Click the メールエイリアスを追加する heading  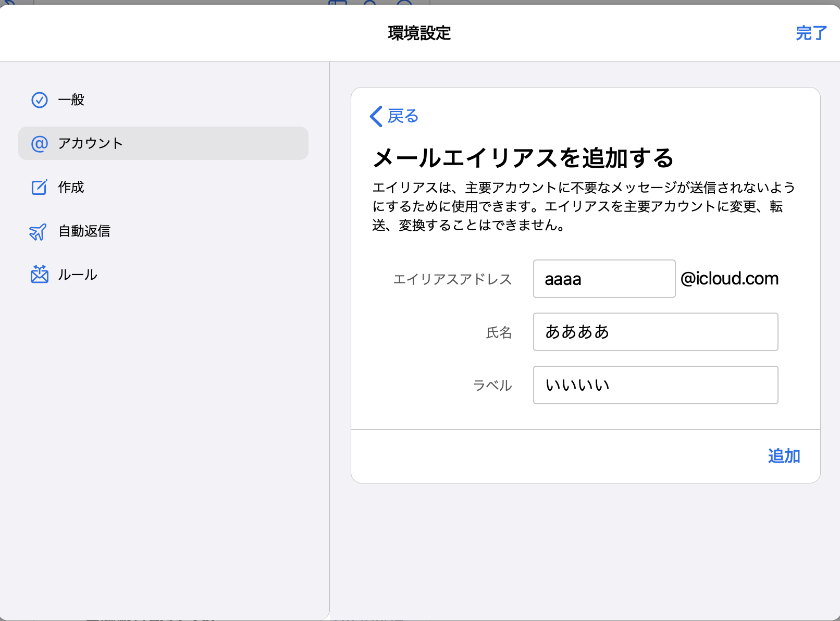point(523,158)
